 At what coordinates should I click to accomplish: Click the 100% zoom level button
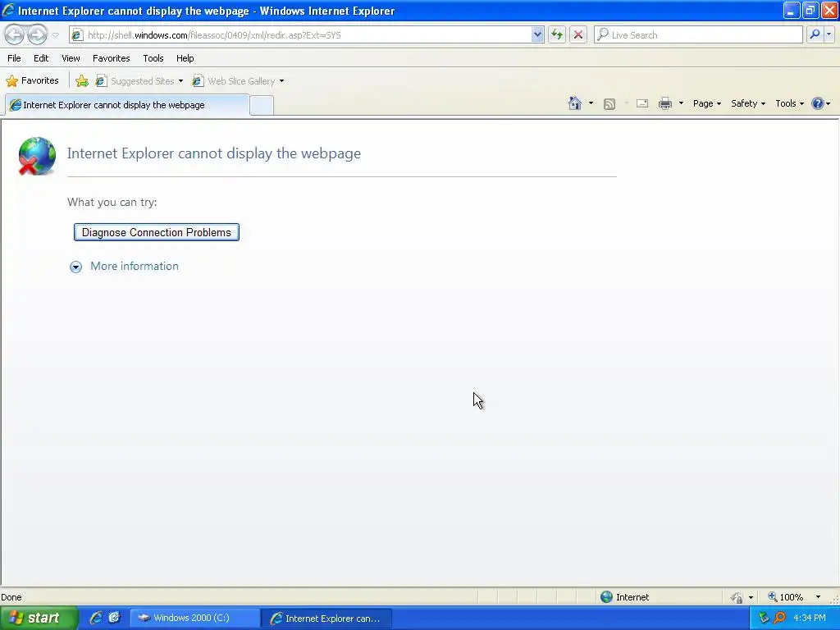(786, 597)
